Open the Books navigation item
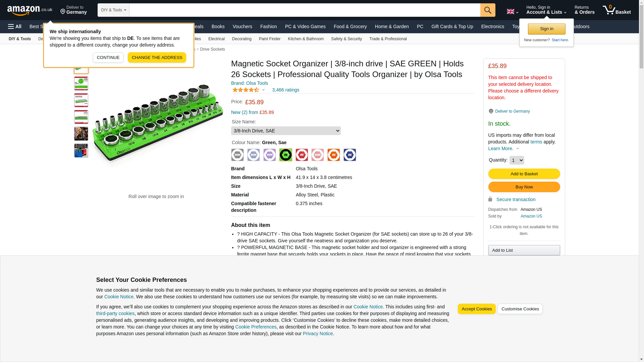This screenshot has height=362, width=644. pyautogui.click(x=218, y=26)
